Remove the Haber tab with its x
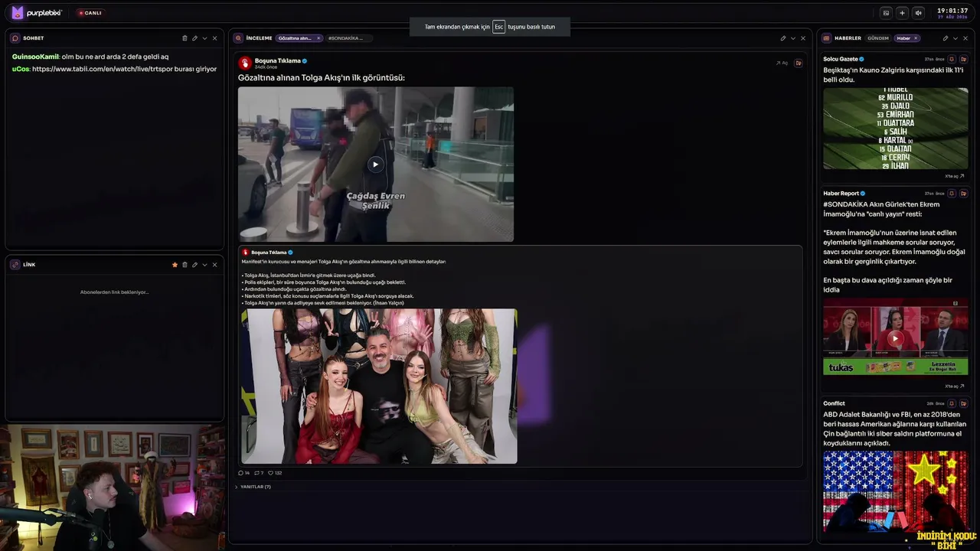 click(916, 38)
